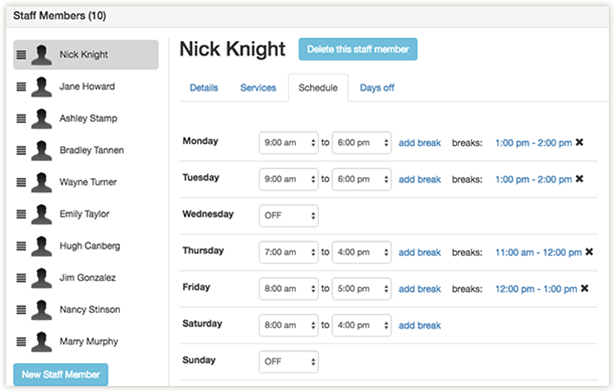Image resolution: width=615 pixels, height=392 pixels.
Task: Open Friday 5:00 pm end dropdown
Action: (362, 289)
